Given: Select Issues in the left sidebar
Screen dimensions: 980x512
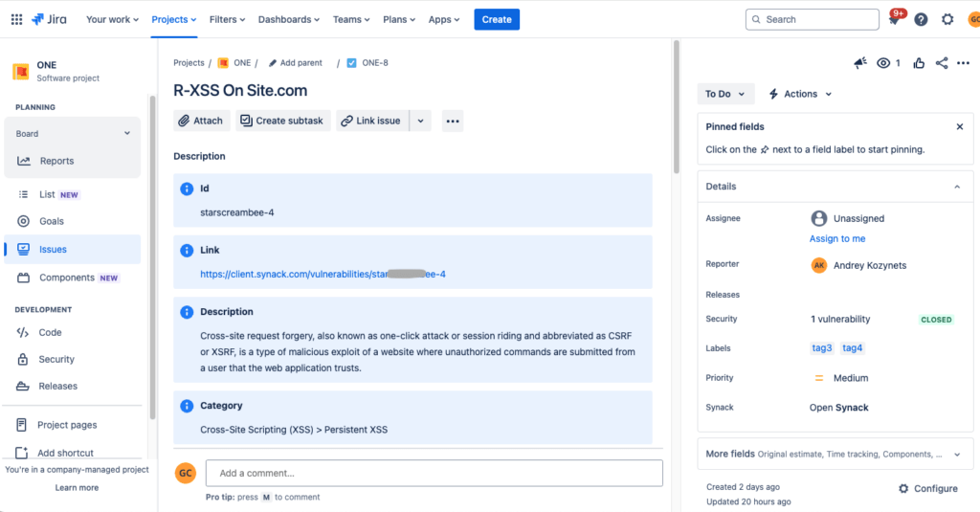Looking at the screenshot, I should coord(53,250).
